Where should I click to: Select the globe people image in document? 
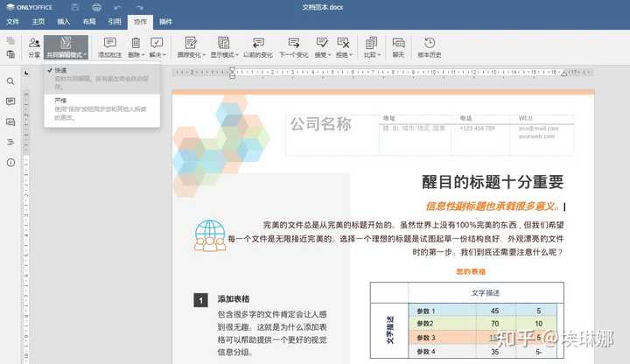click(210, 235)
